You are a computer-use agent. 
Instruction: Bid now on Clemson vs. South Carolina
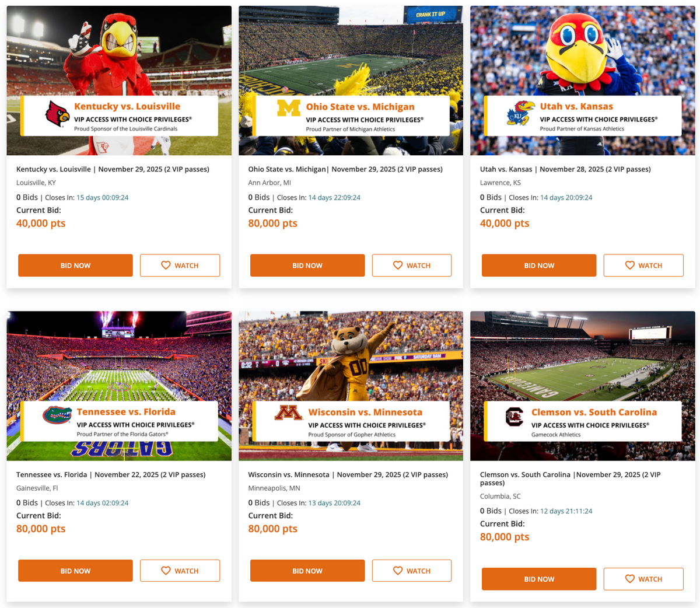tap(539, 579)
